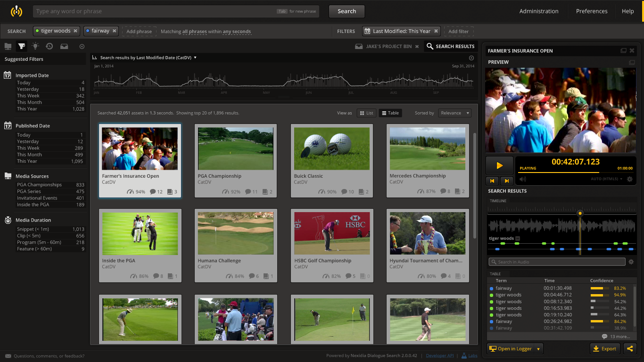644x362 pixels.
Task: Click the feedback envelope icon
Action: tap(8, 356)
